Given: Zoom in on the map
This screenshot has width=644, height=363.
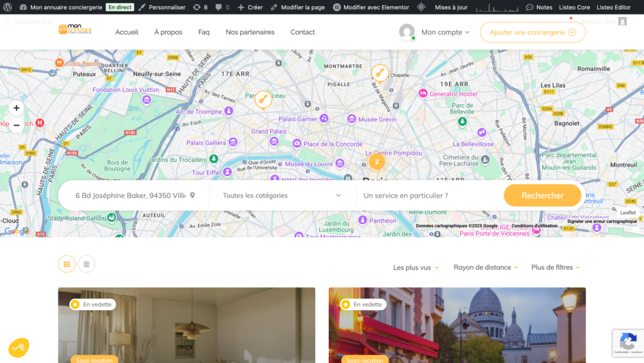Looking at the screenshot, I should 16,108.
